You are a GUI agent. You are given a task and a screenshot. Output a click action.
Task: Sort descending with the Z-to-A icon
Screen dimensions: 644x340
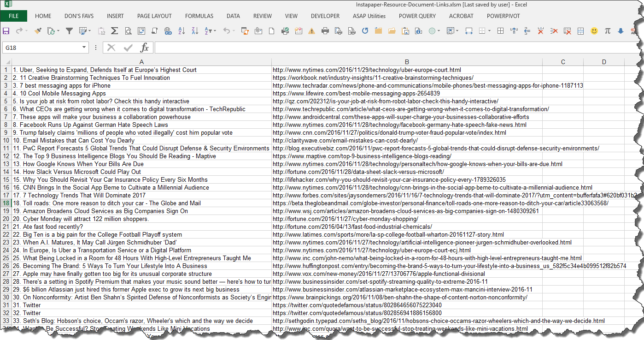click(195, 31)
